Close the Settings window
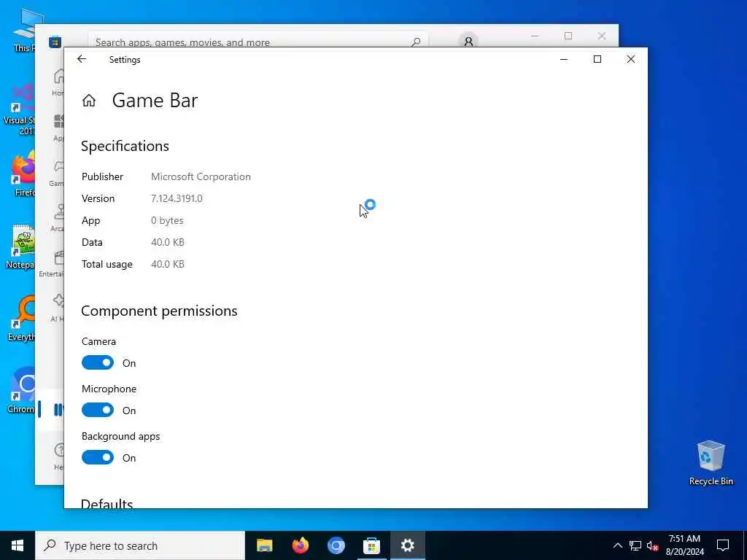 click(631, 59)
